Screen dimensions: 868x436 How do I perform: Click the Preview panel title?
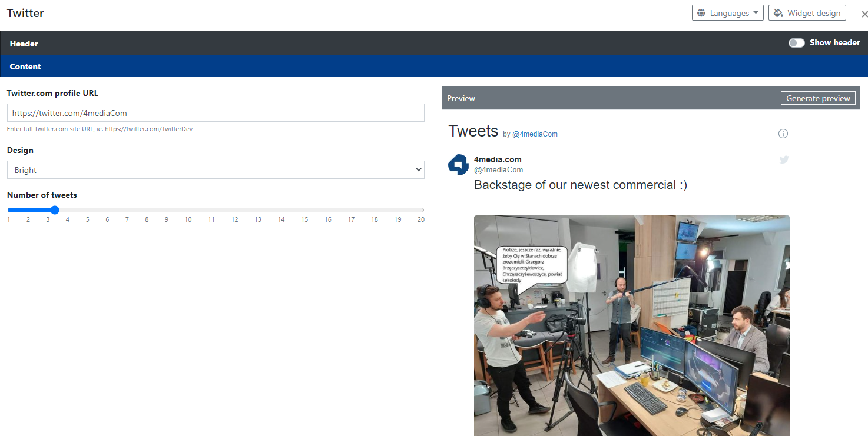pyautogui.click(x=461, y=98)
